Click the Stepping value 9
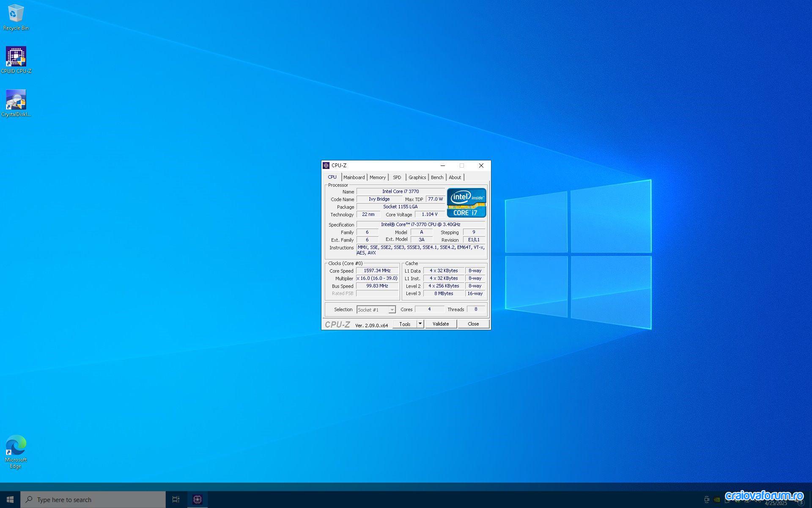Viewport: 812px width, 508px height. tap(474, 232)
